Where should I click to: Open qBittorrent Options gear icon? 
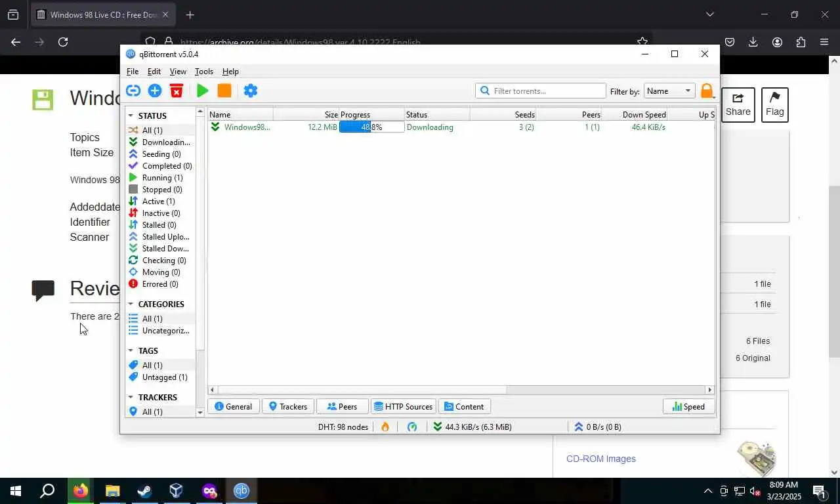tap(251, 91)
